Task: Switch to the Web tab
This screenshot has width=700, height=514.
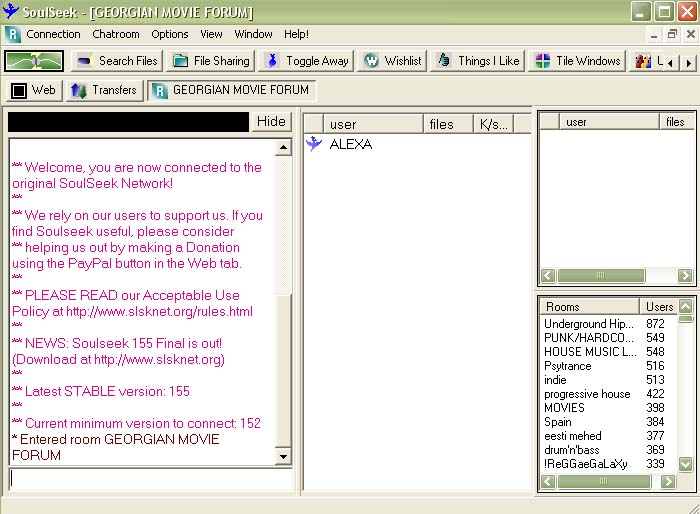Action: click(34, 91)
